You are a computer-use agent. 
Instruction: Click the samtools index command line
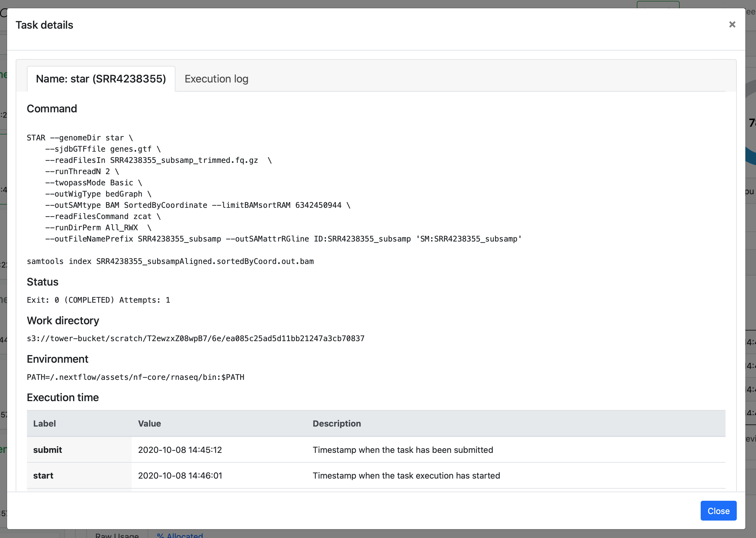point(170,261)
